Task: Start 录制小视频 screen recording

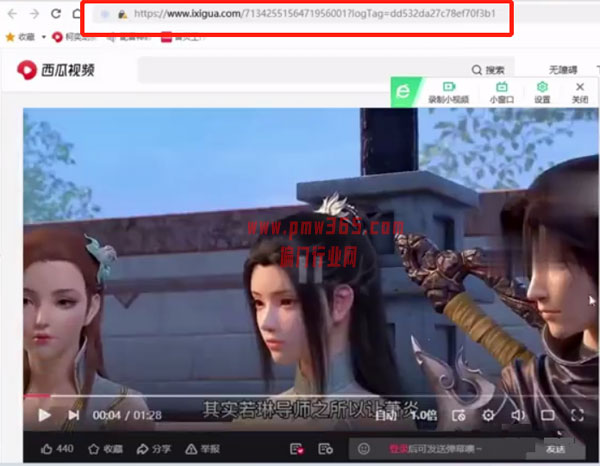Action: point(448,93)
